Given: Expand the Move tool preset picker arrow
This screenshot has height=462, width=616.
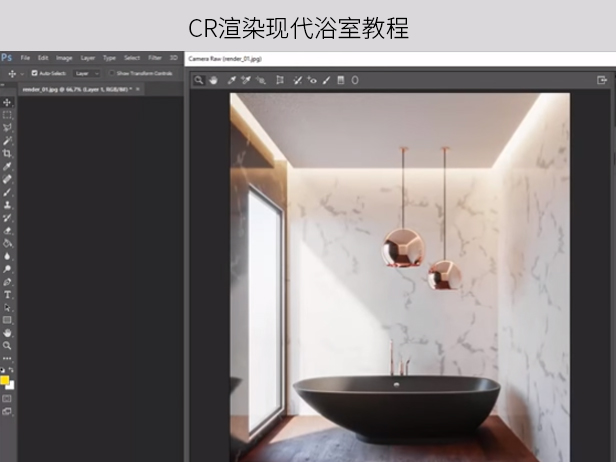Looking at the screenshot, I should (x=22, y=73).
